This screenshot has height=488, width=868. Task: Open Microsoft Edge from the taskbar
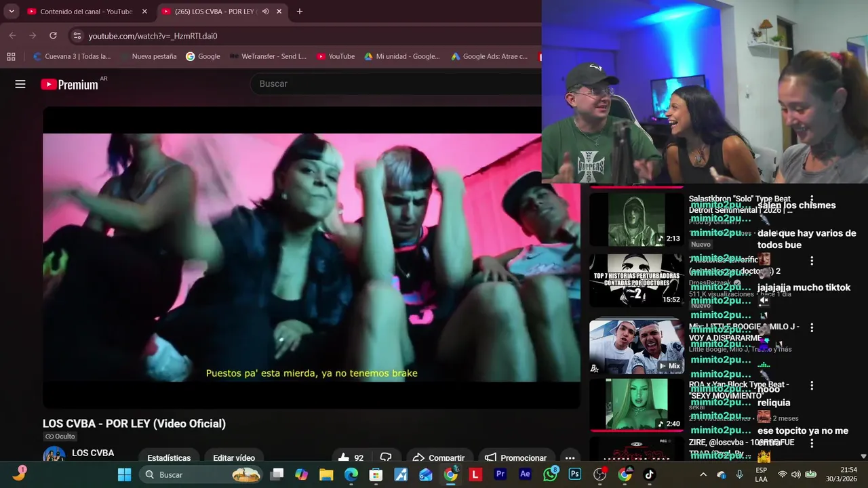(x=351, y=474)
